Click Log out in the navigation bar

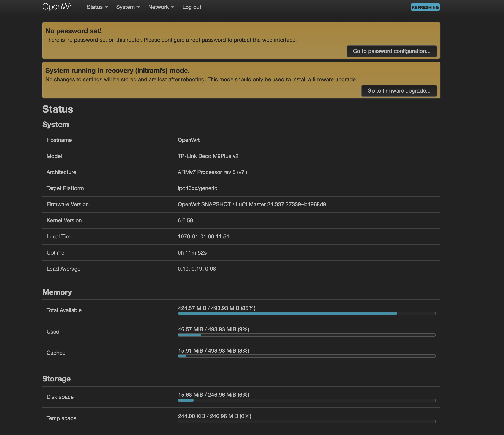point(192,7)
